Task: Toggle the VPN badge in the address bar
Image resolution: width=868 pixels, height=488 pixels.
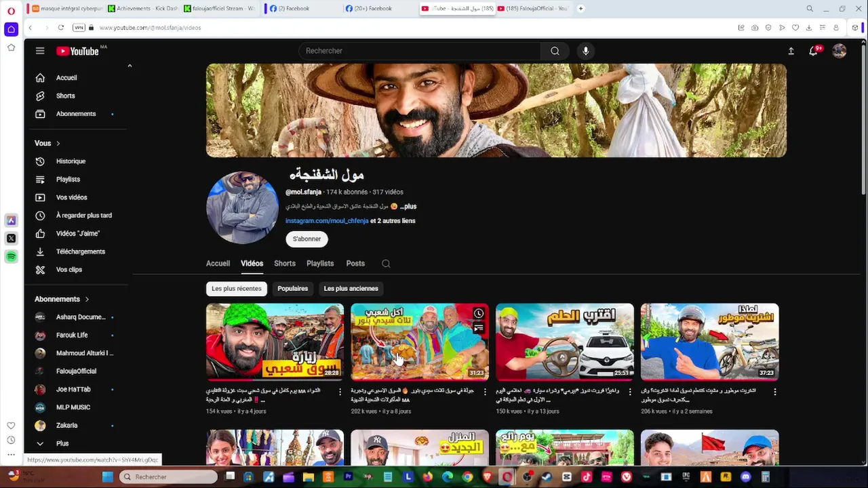Action: point(79,28)
